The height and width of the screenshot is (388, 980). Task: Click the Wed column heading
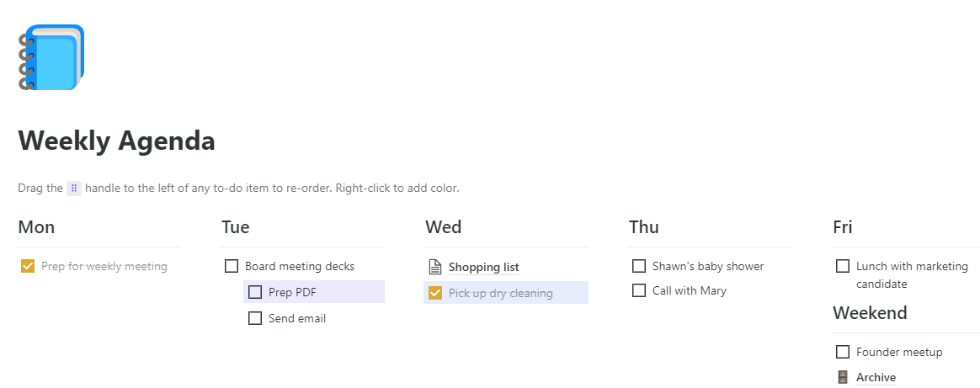point(444,227)
